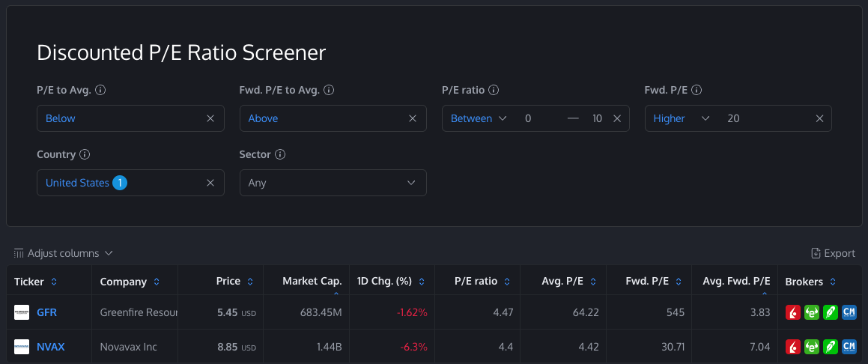Clear the United States country filter
The image size is (868, 364).
(x=210, y=183)
